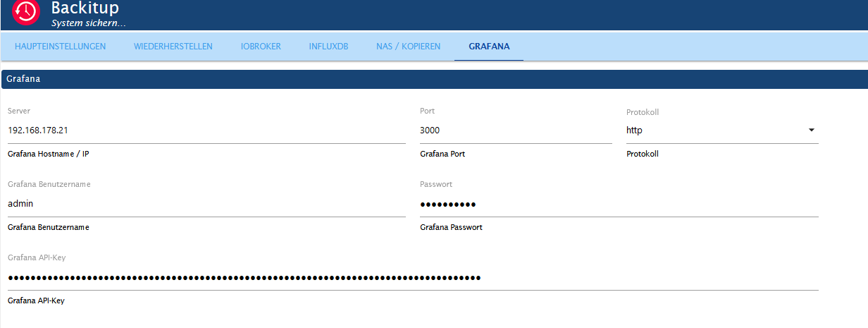This screenshot has width=868, height=328.
Task: Click the Grafana section header
Action: pyautogui.click(x=434, y=79)
